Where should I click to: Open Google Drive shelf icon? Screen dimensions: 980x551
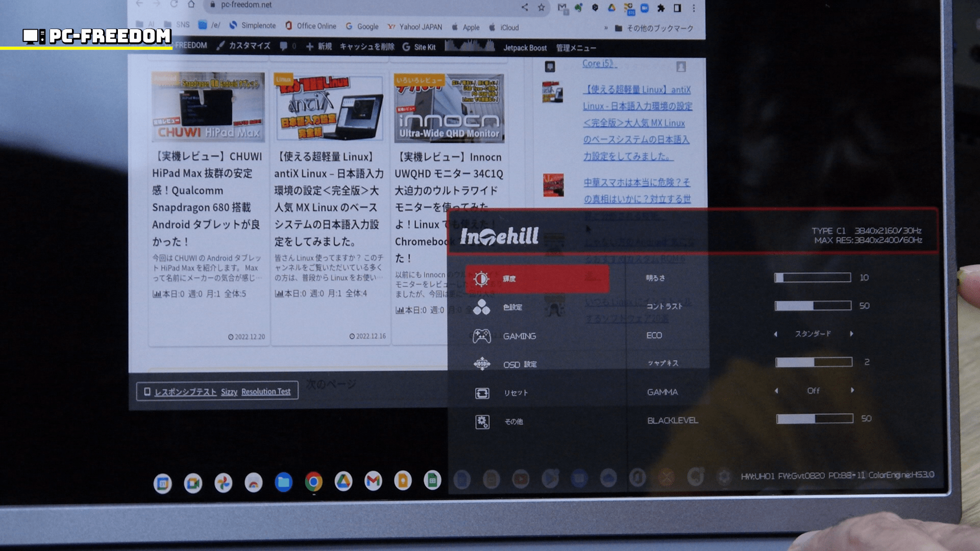343,481
